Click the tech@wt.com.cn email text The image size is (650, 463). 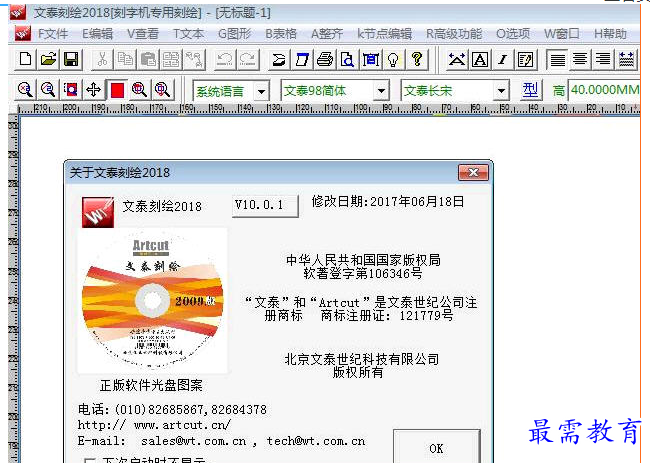316,441
